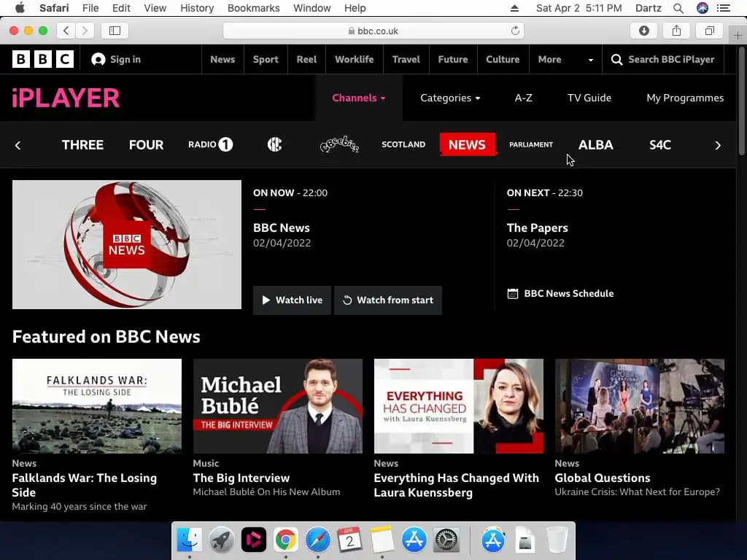The image size is (747, 560).
Task: Click Safari's forward navigation arrow
Action: tap(85, 31)
